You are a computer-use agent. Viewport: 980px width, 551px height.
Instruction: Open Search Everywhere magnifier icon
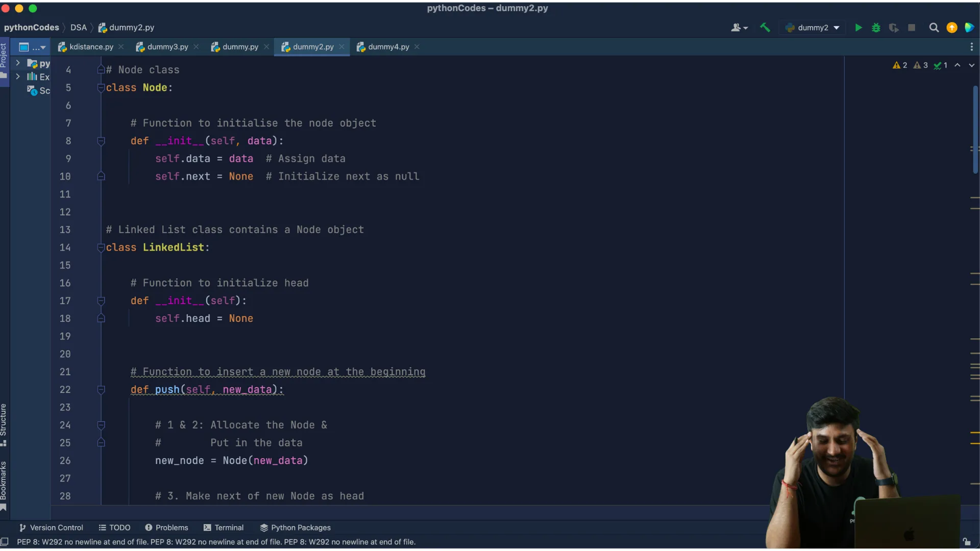click(934, 28)
